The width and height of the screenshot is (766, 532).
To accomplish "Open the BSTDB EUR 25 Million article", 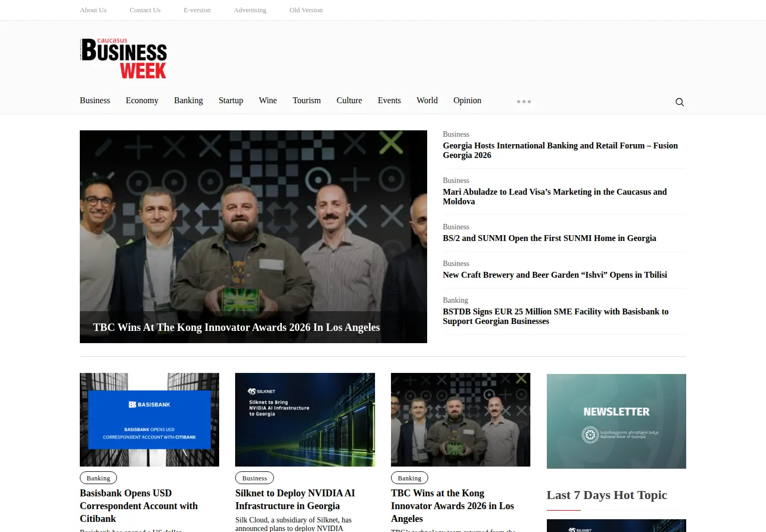I will coord(556,317).
